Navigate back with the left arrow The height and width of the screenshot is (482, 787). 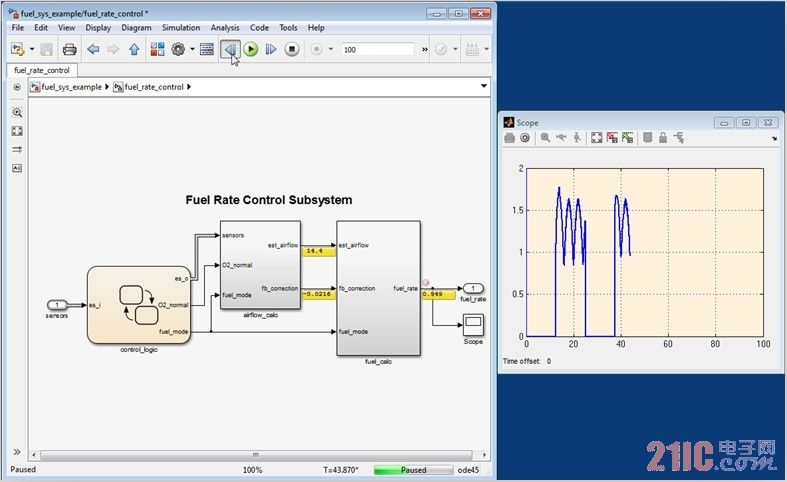click(93, 49)
